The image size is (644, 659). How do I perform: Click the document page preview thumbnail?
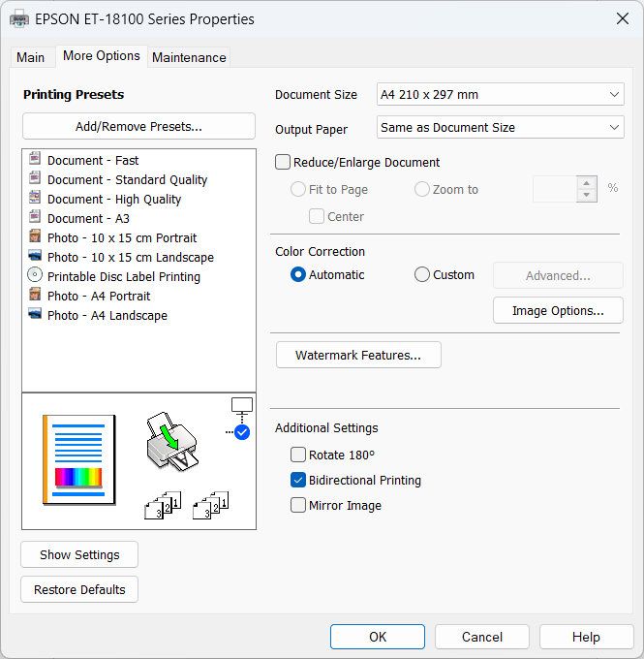pos(79,459)
